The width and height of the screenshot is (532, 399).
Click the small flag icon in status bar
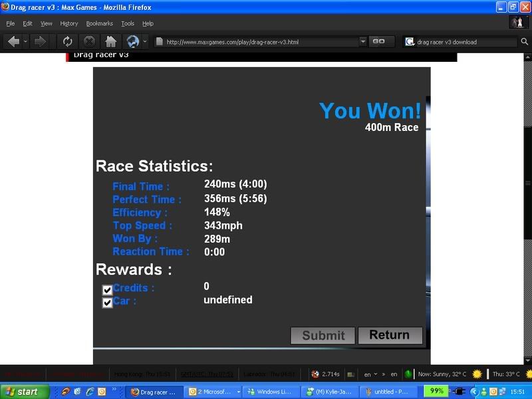(x=351, y=374)
